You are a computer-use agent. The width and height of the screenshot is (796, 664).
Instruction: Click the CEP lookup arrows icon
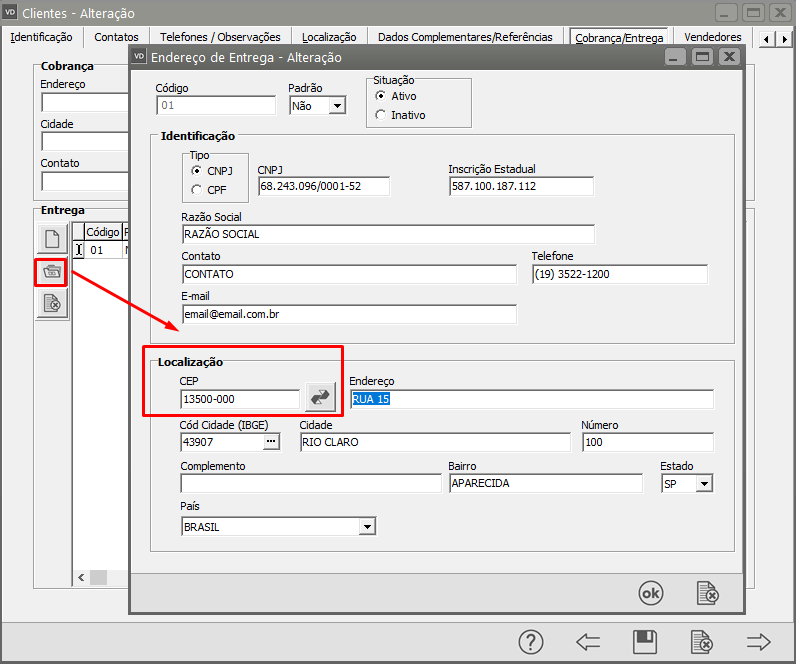click(320, 397)
